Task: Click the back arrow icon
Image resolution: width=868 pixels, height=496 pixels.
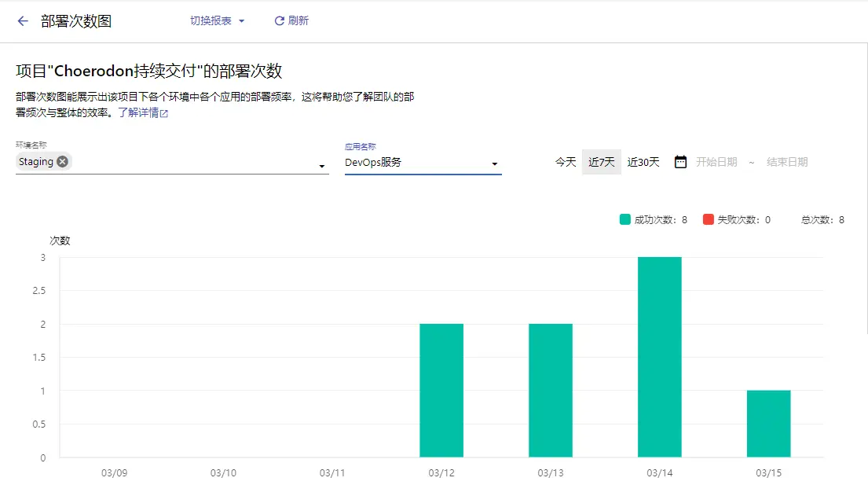Action: point(23,21)
